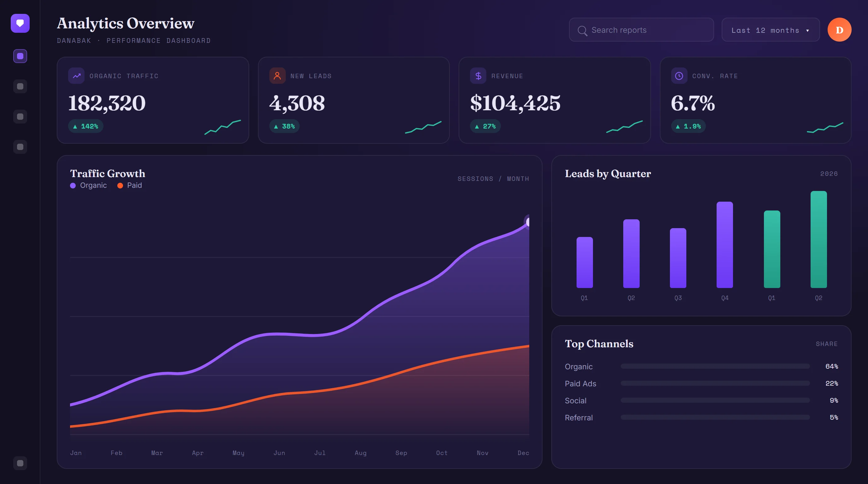This screenshot has height=484, width=868.
Task: Click the 27% growth badge
Action: (x=485, y=126)
